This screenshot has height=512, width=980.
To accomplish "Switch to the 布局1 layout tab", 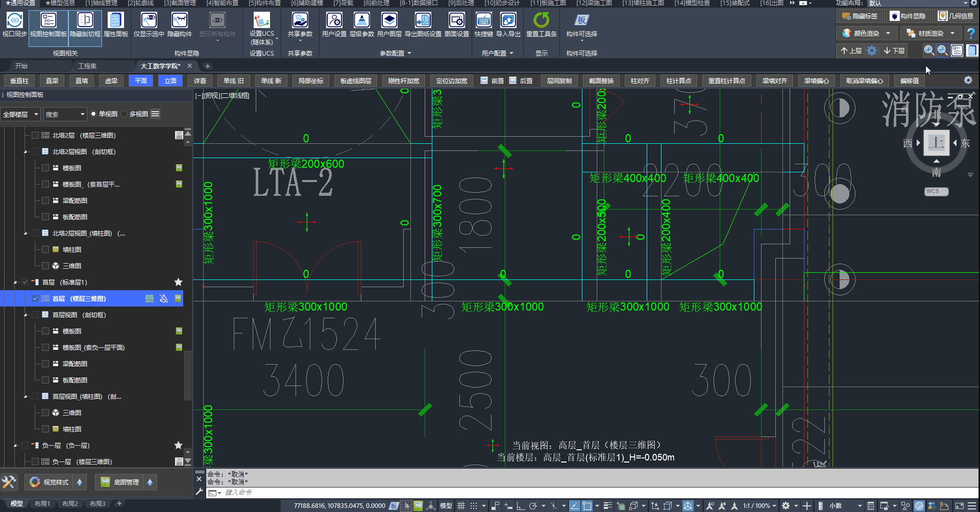I will point(42,503).
